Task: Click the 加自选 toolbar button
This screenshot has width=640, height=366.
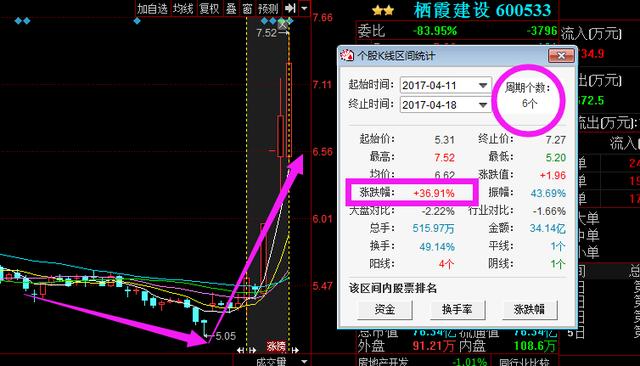Action: pyautogui.click(x=152, y=8)
